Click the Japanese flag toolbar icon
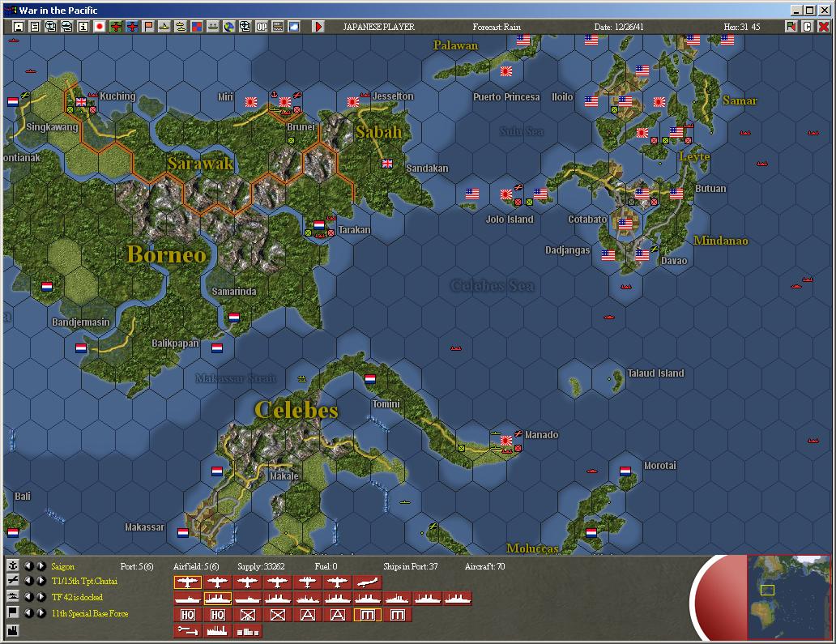 tap(99, 26)
